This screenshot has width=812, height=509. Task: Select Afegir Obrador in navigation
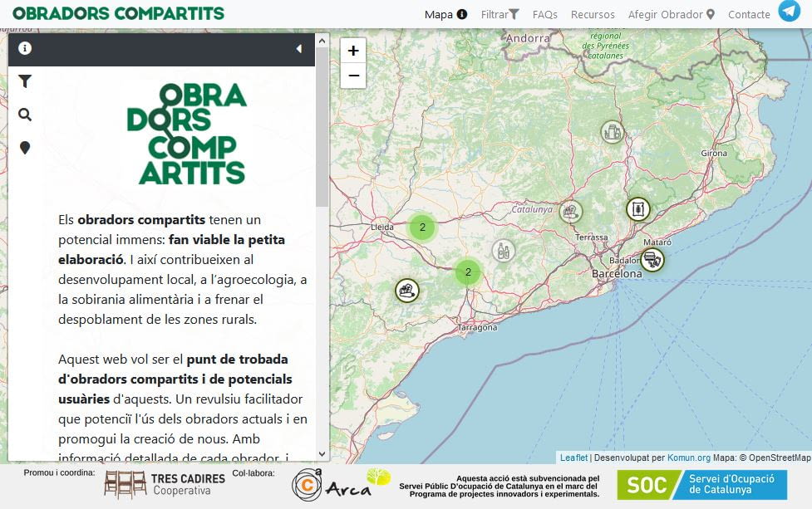point(671,14)
